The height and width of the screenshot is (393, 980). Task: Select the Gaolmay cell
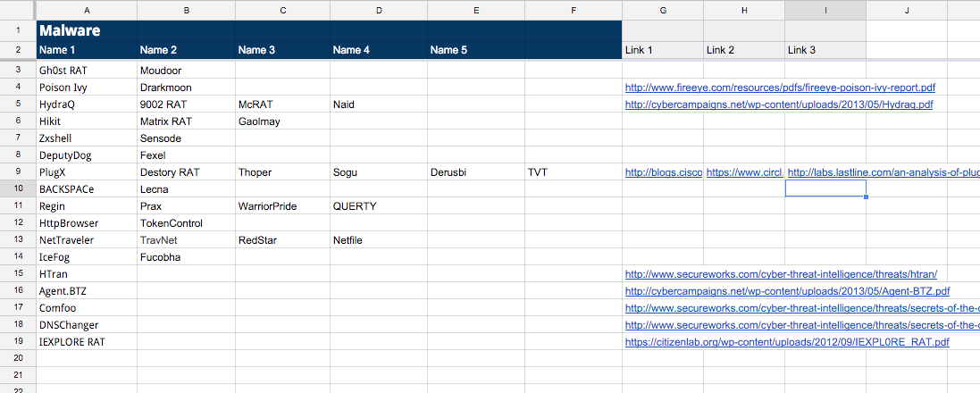coord(282,121)
